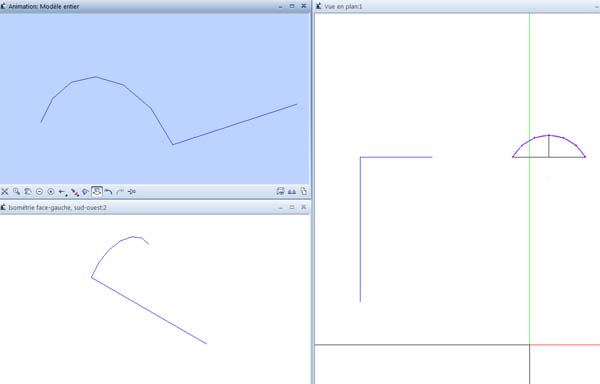Activate the 'Animation: Modèle entier' window title
Image resolution: width=600 pixels, height=384 pixels.
(44, 6)
